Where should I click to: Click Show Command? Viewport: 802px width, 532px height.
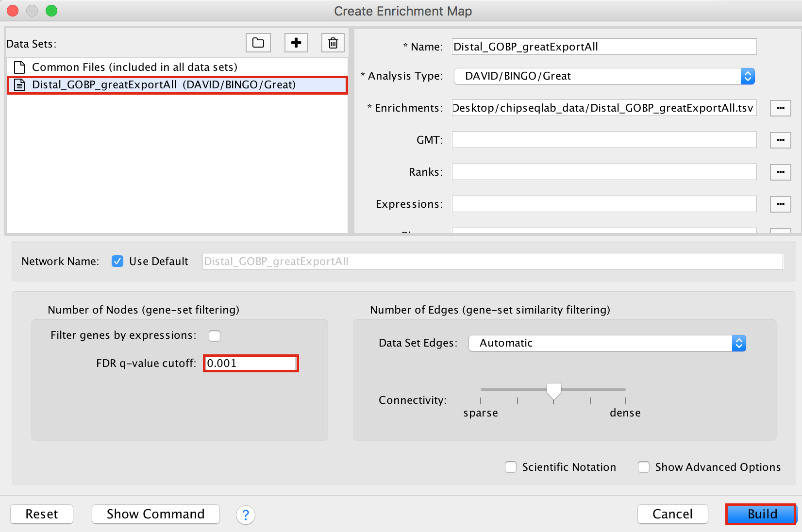[x=155, y=514]
